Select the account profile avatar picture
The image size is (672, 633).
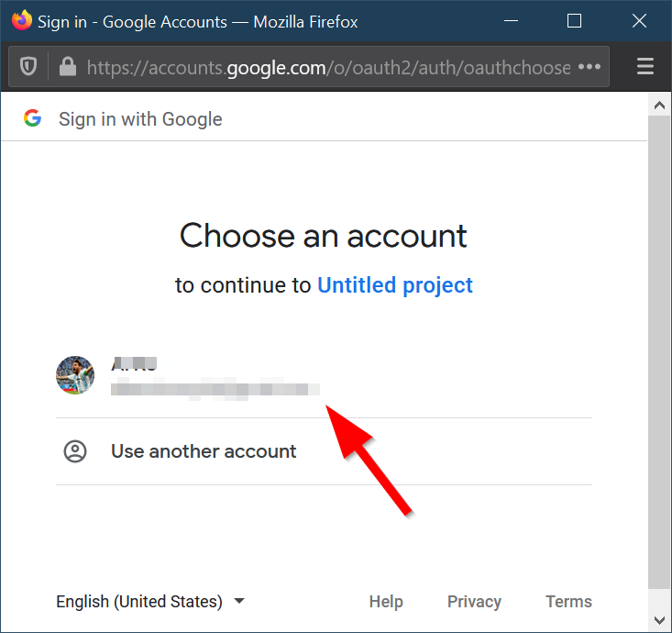pos(75,375)
